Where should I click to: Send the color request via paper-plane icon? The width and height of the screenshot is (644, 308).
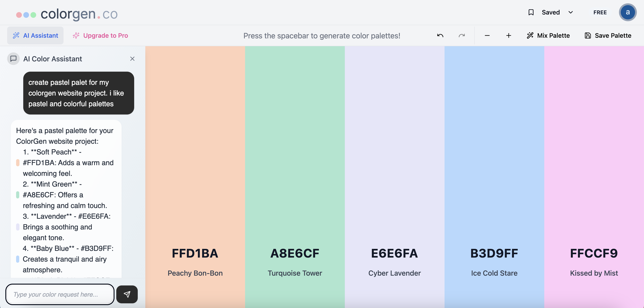(x=127, y=294)
